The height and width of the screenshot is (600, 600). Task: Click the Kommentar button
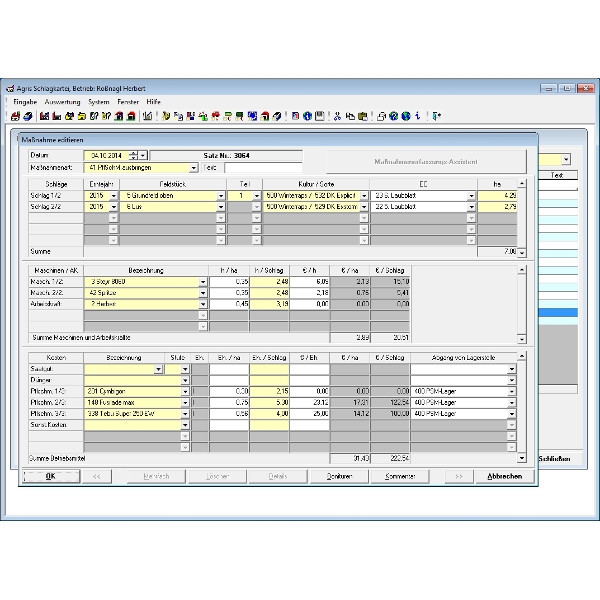[x=400, y=476]
